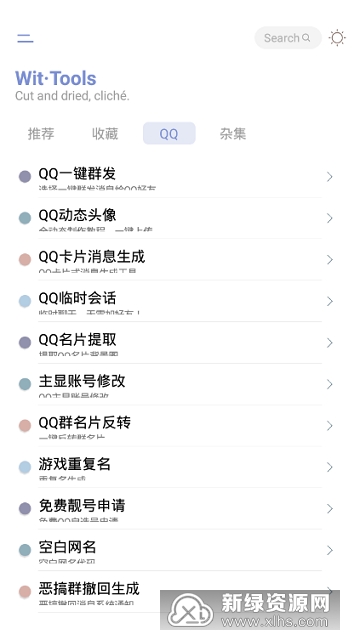Open the hamburger menu icon
This screenshot has width=360, height=640.
click(x=25, y=38)
